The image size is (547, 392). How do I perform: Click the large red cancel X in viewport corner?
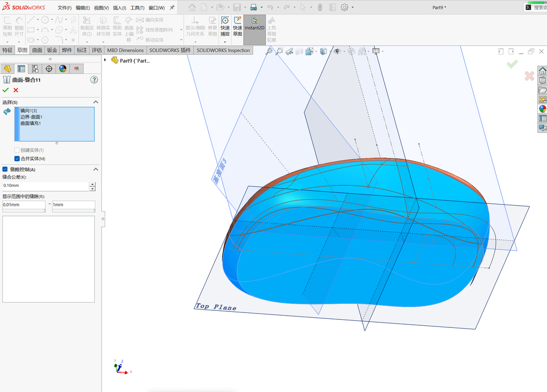(x=529, y=76)
